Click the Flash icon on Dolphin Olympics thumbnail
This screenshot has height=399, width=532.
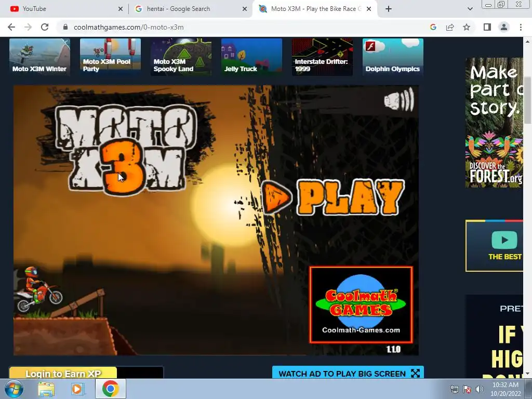point(371,46)
